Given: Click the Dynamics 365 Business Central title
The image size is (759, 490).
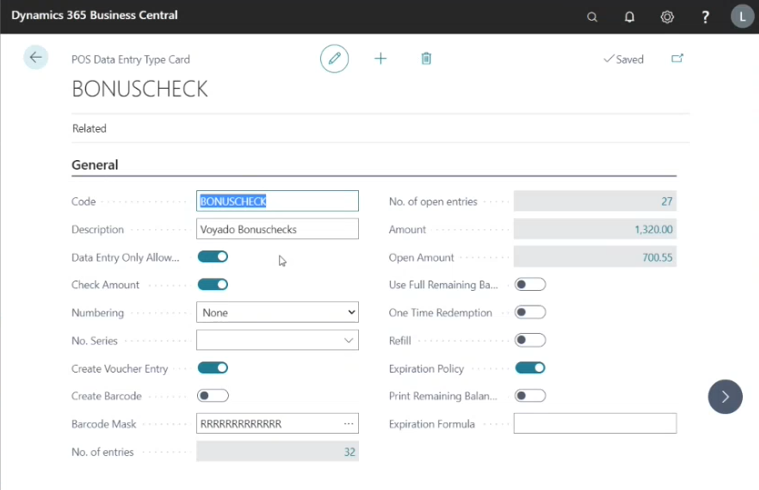Looking at the screenshot, I should (x=94, y=15).
